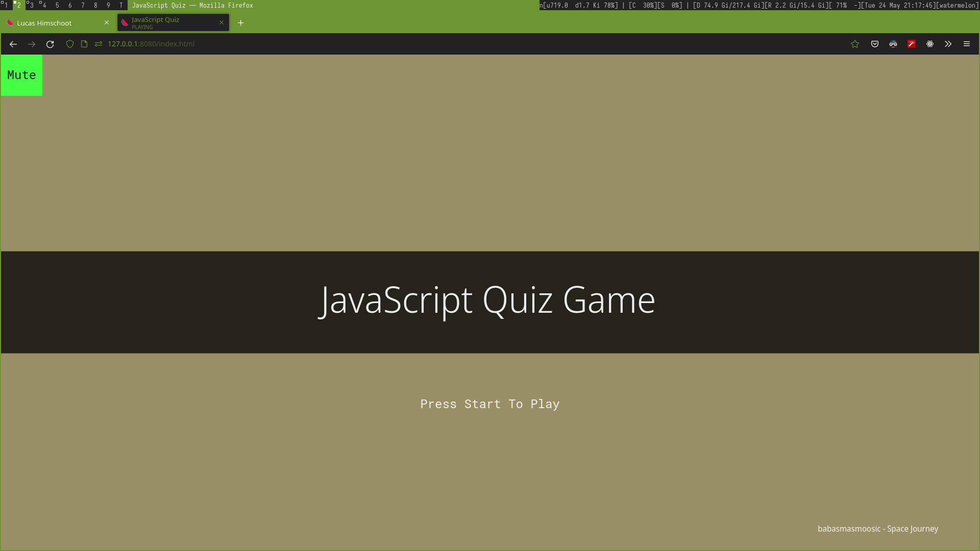Click the date and time in status bar
980x551 pixels.
(x=898, y=5)
